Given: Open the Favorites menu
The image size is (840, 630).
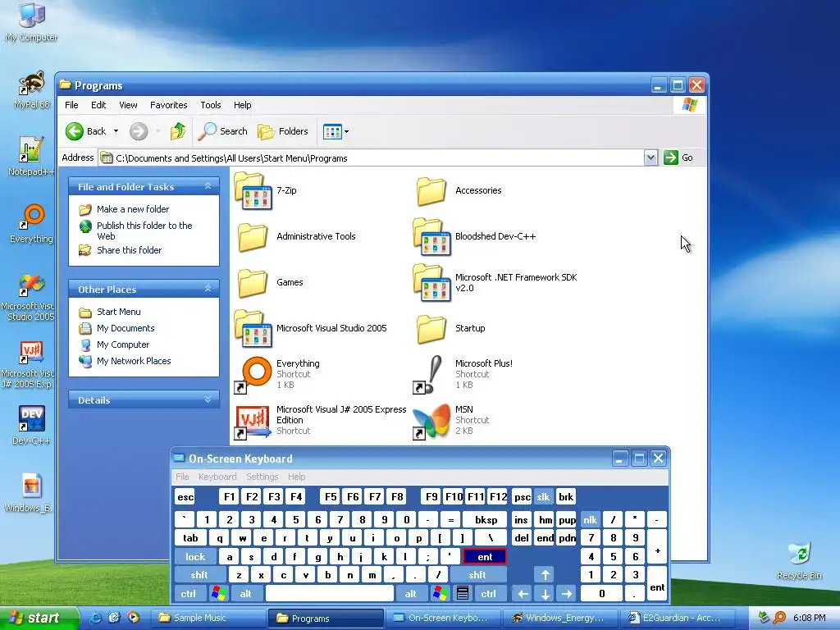Looking at the screenshot, I should click(168, 105).
